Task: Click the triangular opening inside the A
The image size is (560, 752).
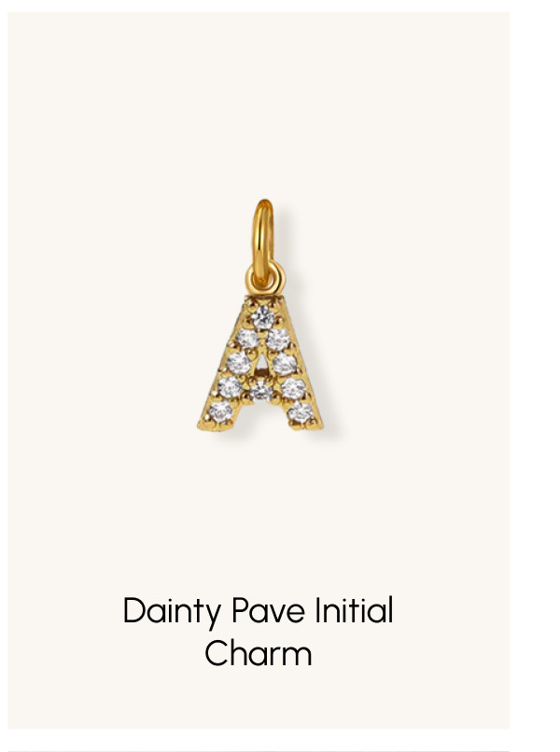Action: 261,368
